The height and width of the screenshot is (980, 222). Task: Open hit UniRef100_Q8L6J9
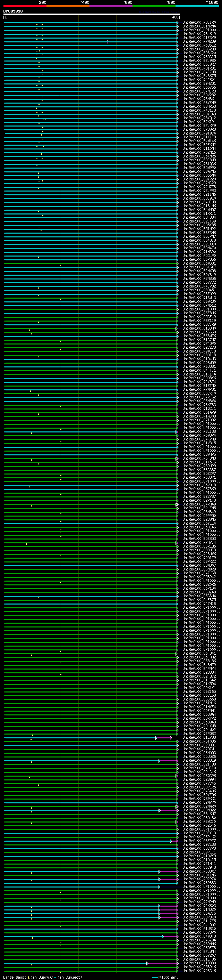(199, 34)
